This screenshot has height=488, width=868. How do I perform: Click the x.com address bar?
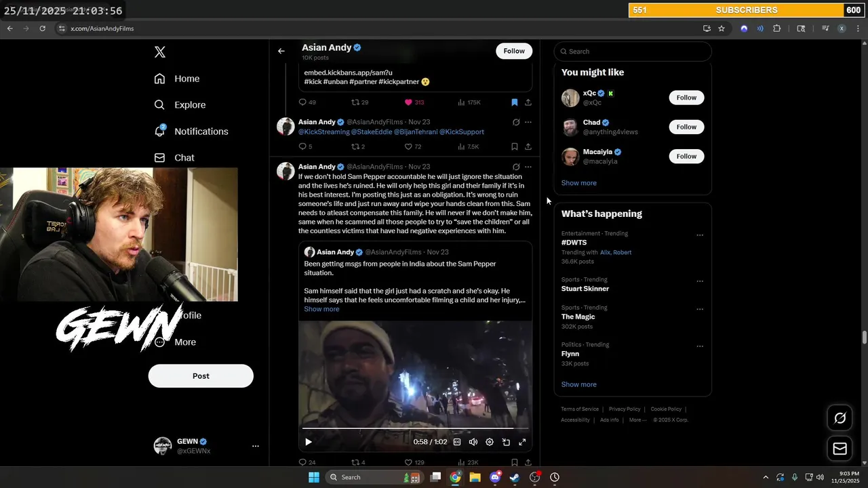376,28
